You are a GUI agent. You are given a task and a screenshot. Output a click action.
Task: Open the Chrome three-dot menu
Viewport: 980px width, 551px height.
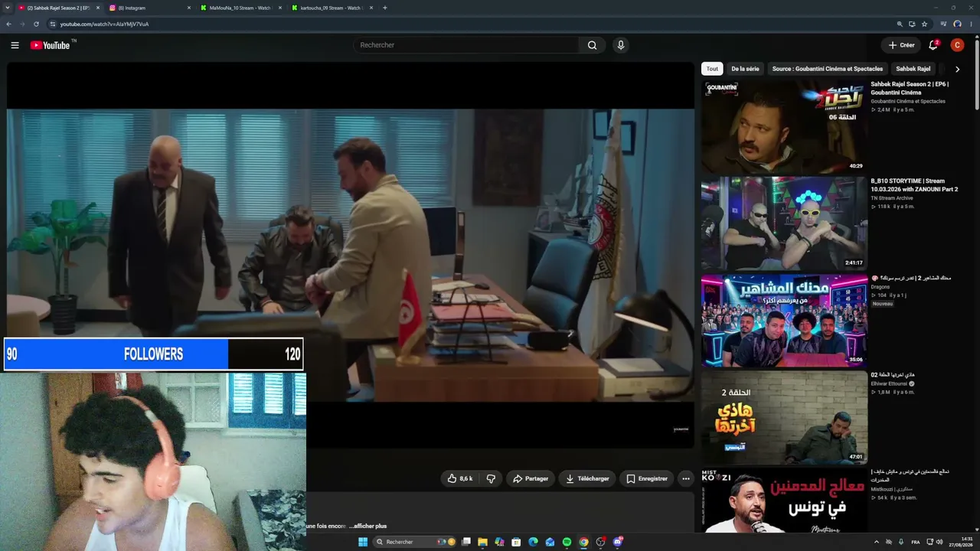point(971,24)
